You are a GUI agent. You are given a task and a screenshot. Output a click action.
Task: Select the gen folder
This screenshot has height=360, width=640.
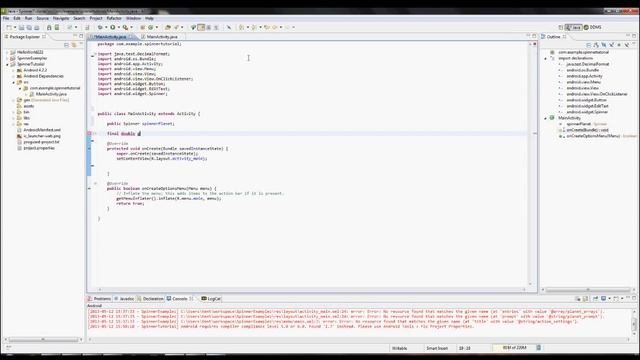click(x=27, y=100)
